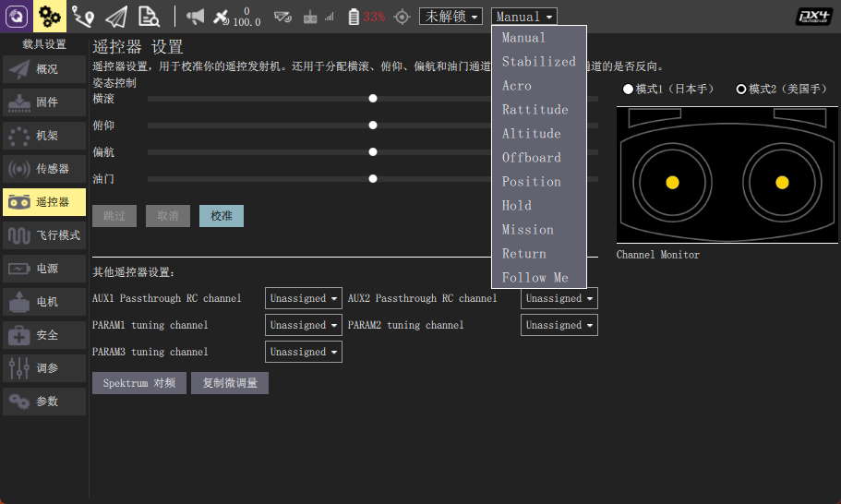Expand PARAM3 tuning channel dropdown

[x=303, y=352]
